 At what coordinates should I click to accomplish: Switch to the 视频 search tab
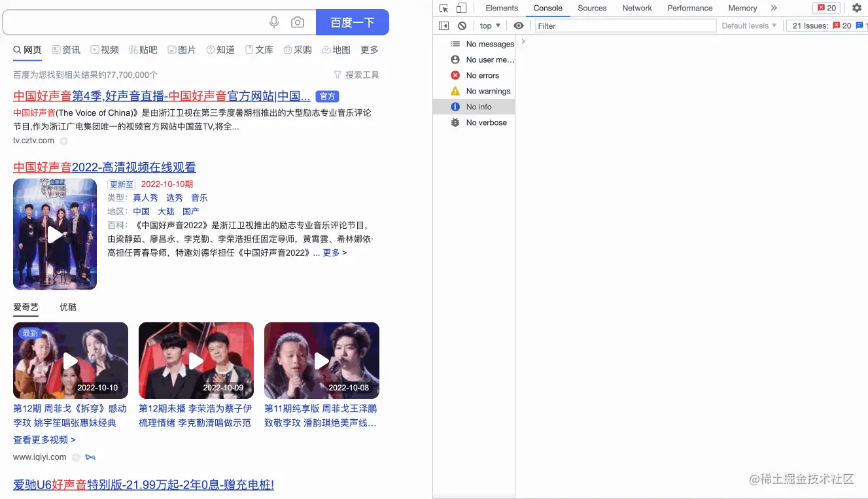point(105,50)
